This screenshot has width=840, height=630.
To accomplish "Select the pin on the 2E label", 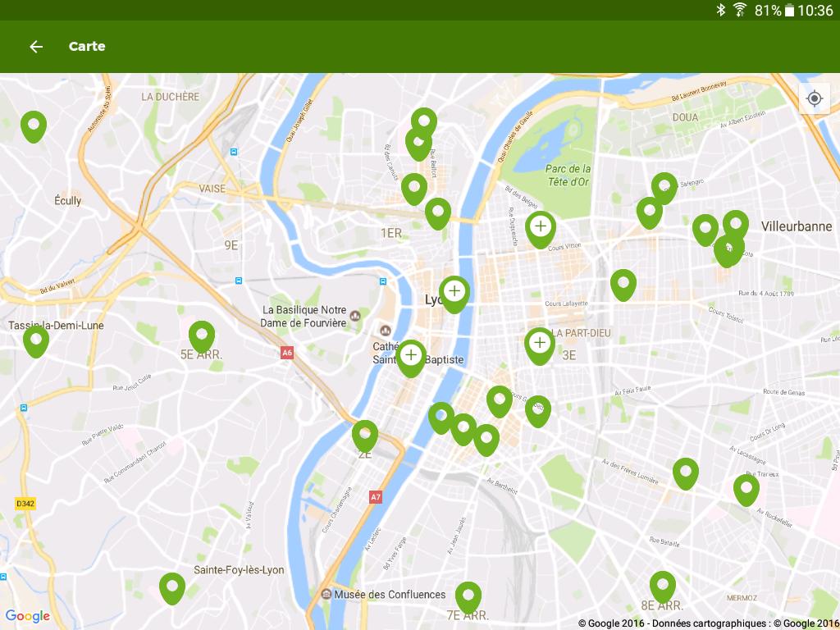I will [365, 436].
